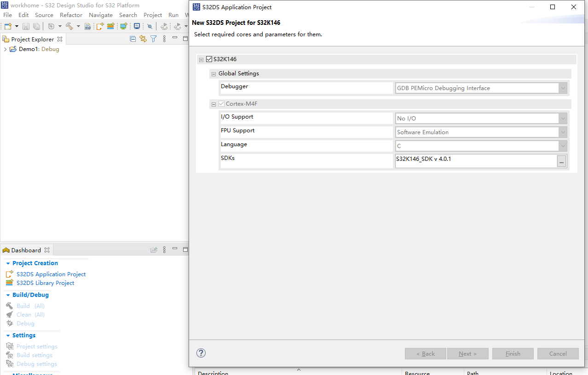This screenshot has width=588, height=375.
Task: Click the binary 010 file icon
Action: coord(88,27)
